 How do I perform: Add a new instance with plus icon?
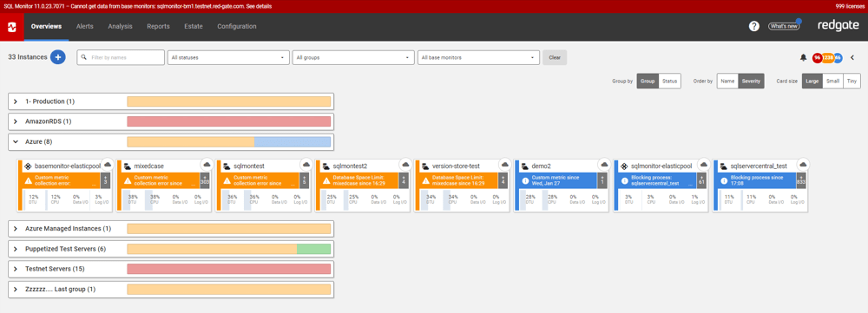(x=58, y=57)
